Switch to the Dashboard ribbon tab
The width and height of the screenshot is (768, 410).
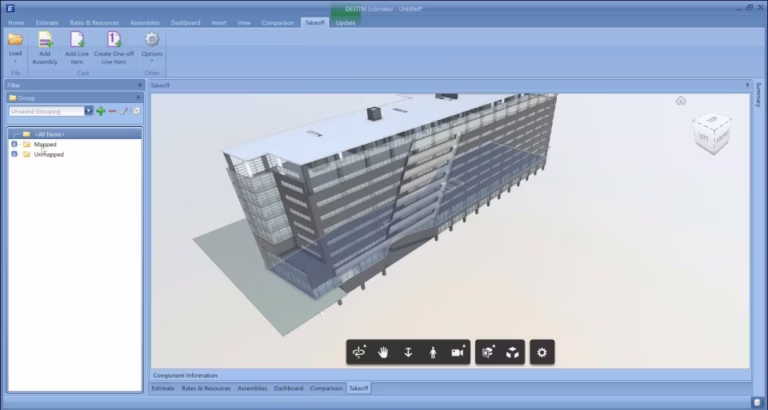[186, 23]
